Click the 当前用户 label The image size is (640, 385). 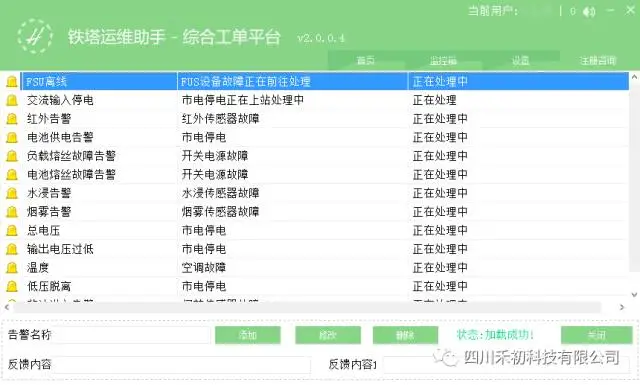tap(492, 11)
